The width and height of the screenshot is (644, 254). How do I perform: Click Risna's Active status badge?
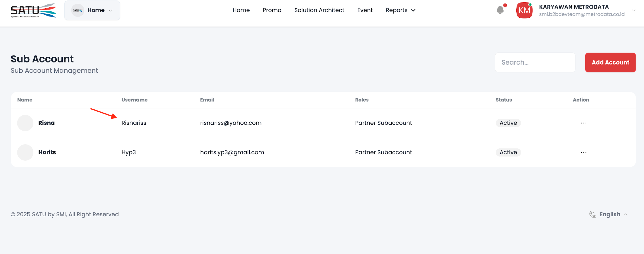pos(508,123)
